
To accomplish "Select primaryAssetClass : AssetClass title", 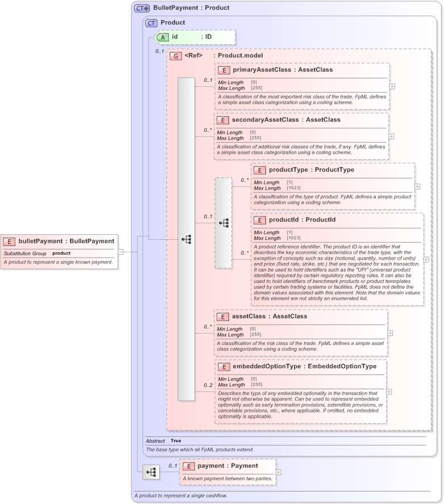I will pyautogui.click(x=283, y=70).
